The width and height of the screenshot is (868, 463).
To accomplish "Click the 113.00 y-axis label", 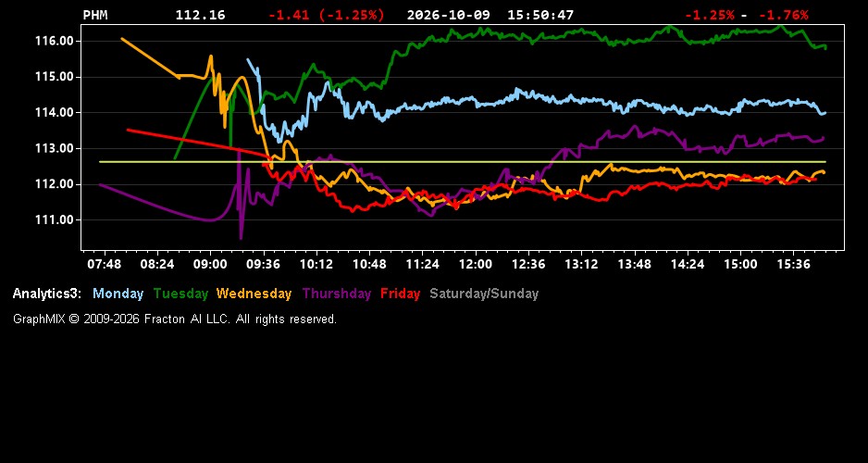I will point(55,148).
